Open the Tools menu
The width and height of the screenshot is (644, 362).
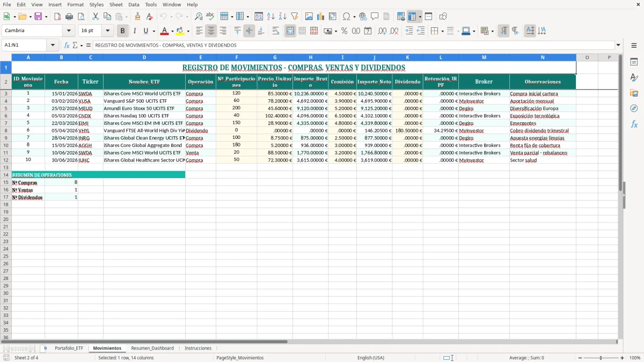point(151,4)
